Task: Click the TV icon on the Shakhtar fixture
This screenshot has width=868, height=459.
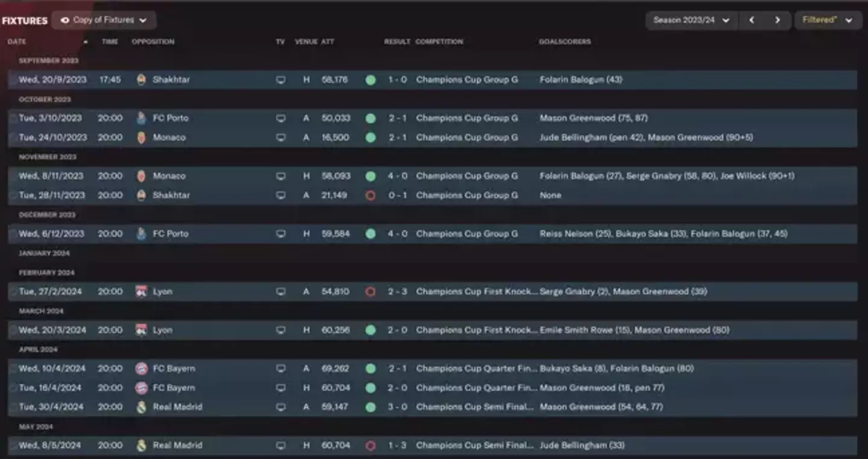Action: 280,80
